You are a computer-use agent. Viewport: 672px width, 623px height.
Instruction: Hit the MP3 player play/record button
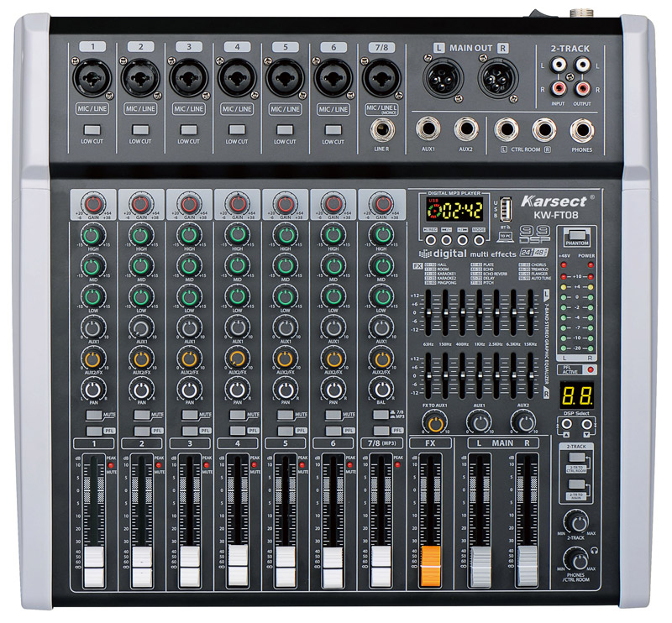[x=430, y=240]
